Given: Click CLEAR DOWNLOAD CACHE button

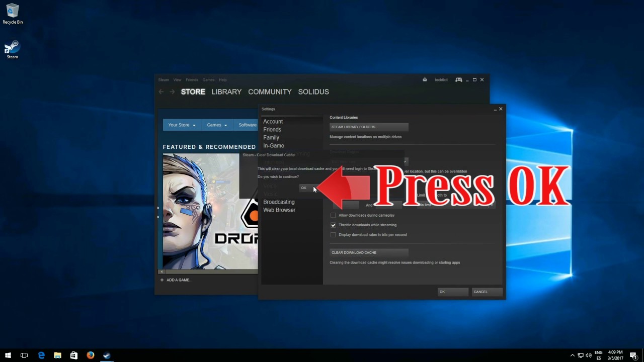Looking at the screenshot, I should point(369,252).
